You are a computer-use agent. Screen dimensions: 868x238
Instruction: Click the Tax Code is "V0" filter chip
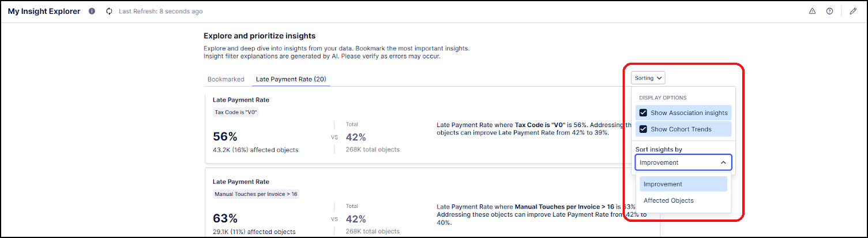coord(235,112)
